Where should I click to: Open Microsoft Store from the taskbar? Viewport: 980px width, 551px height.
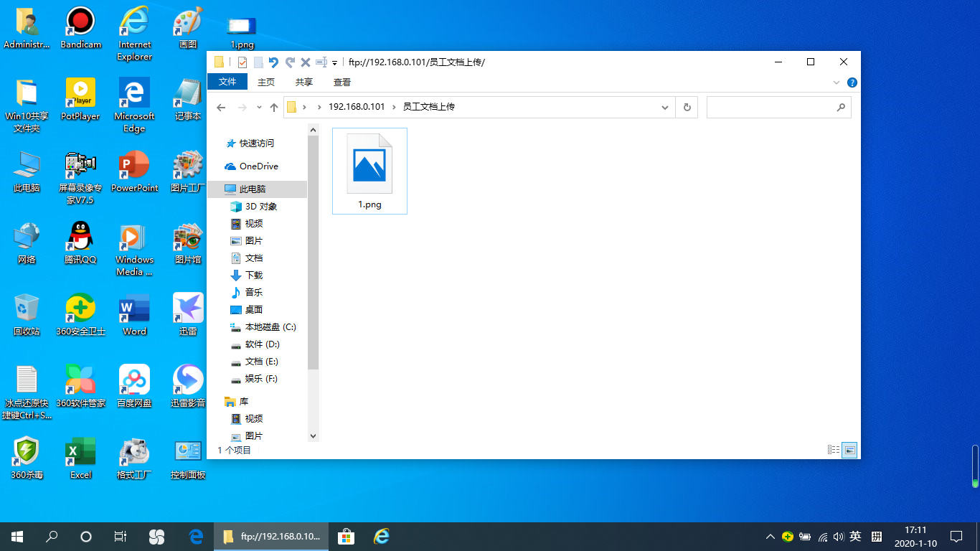point(347,536)
